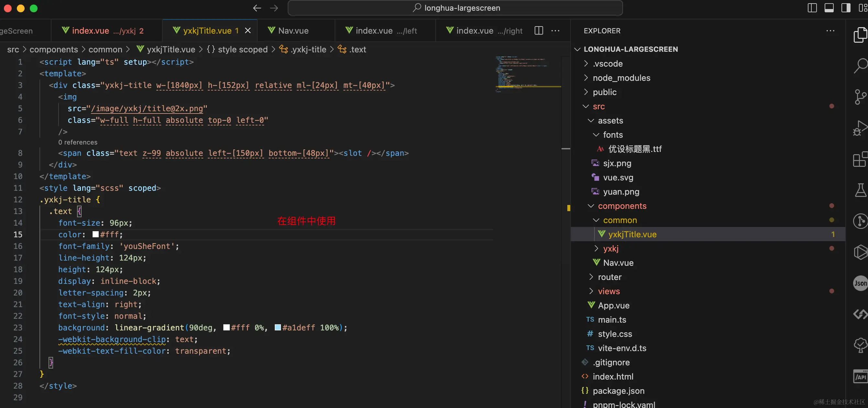Viewport: 868px width, 408px height.
Task: Go back with the left arrow
Action: click(257, 8)
